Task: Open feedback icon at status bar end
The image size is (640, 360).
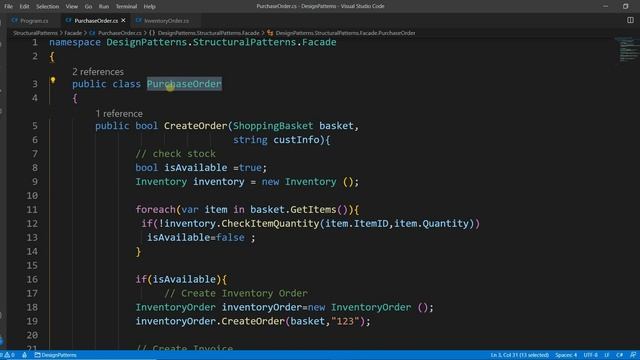Action: coord(633,355)
